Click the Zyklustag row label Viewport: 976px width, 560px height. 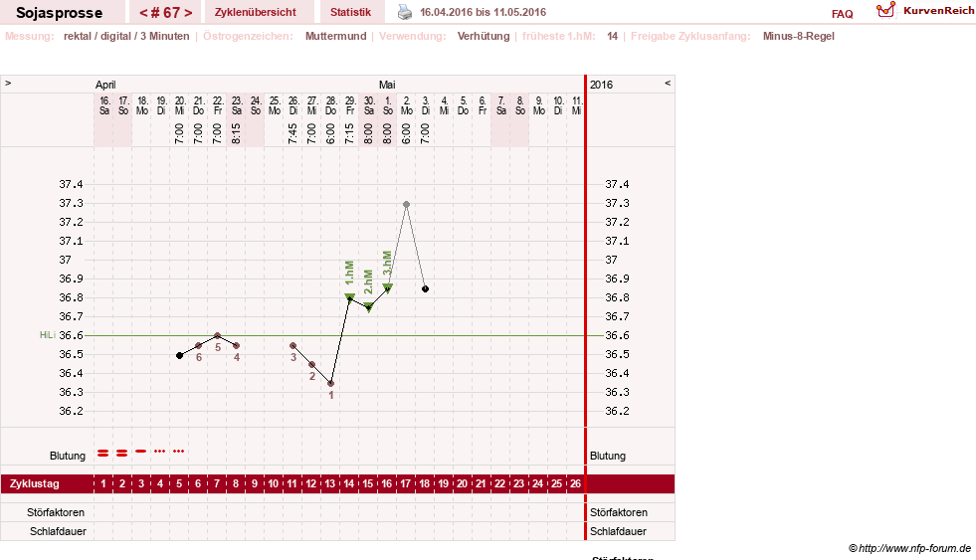click(x=35, y=483)
